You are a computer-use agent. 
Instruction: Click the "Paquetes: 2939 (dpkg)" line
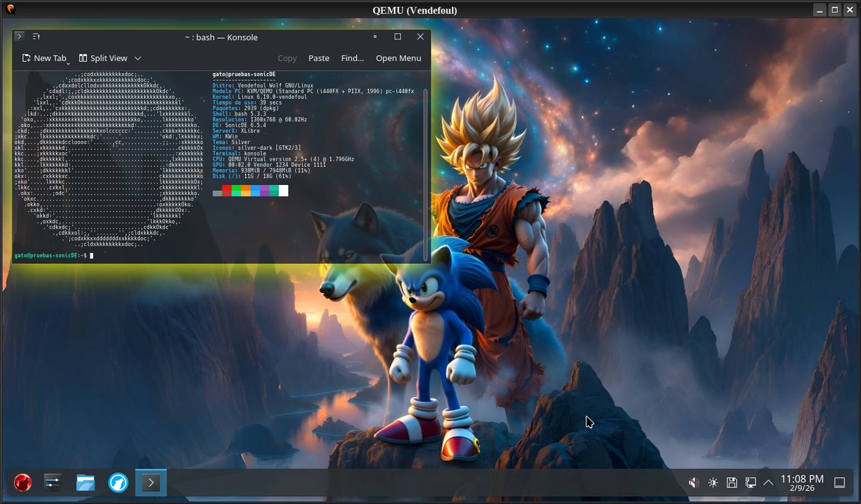tap(247, 108)
